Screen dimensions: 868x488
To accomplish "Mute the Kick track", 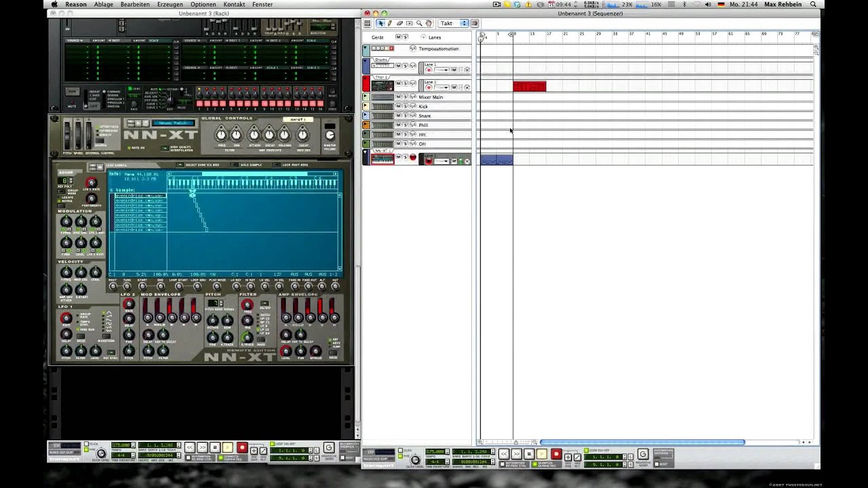I will (398, 106).
